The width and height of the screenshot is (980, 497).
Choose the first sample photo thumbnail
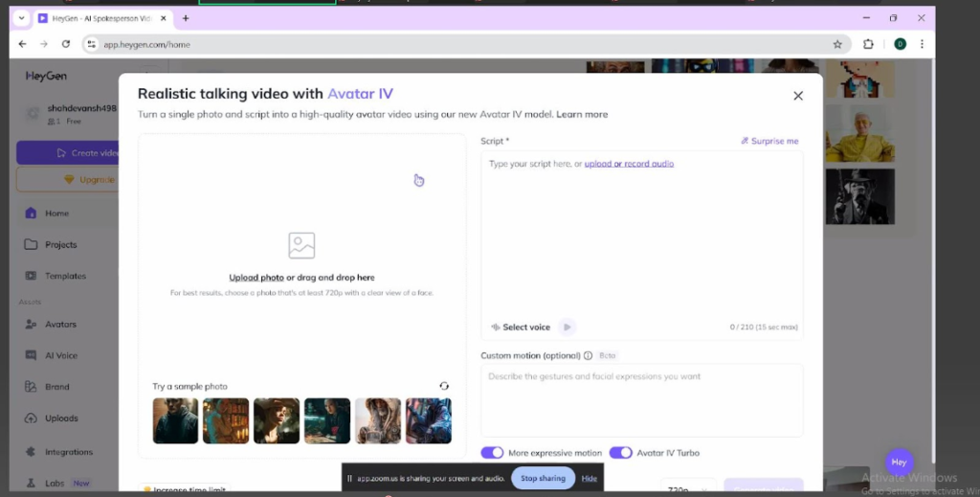click(x=175, y=420)
